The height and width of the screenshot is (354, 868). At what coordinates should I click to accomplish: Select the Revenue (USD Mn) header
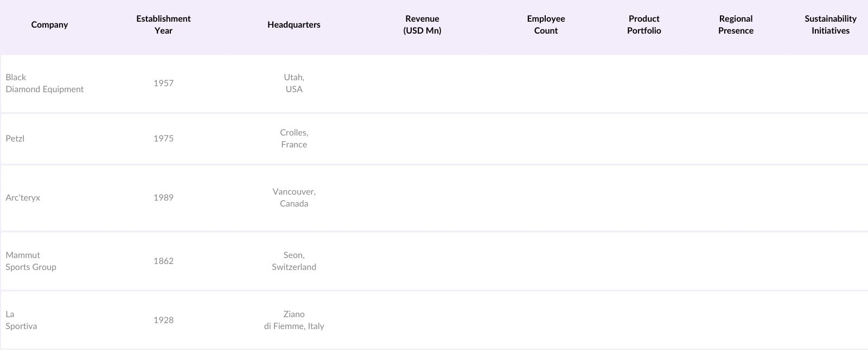(422, 25)
